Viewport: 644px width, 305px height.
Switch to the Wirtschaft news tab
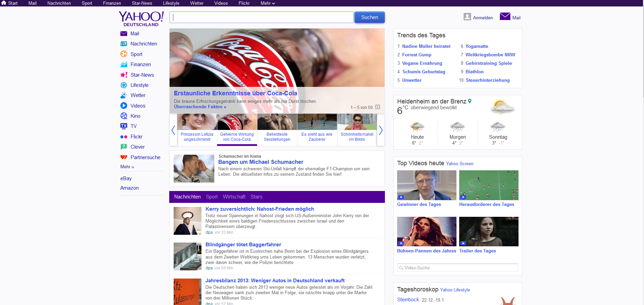coord(234,197)
